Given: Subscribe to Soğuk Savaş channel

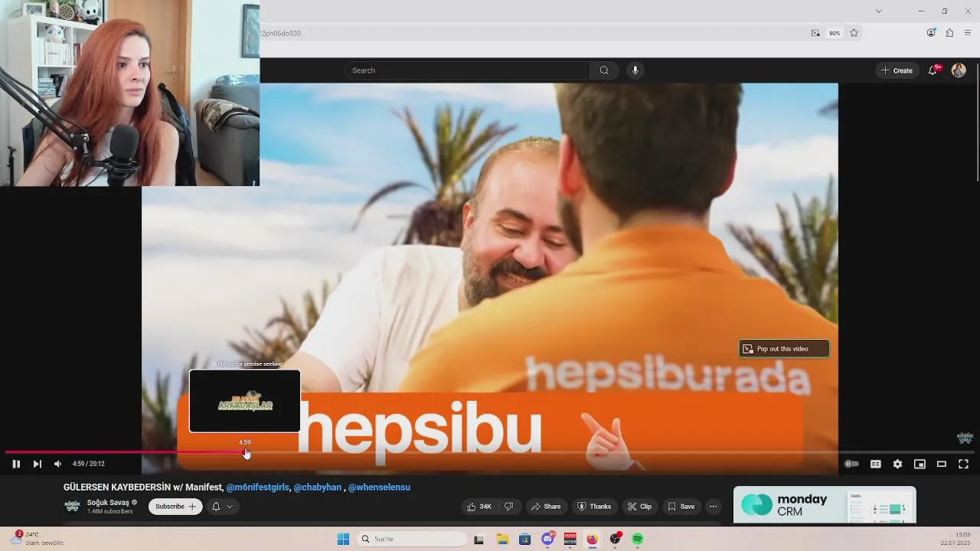Looking at the screenshot, I should click(x=175, y=507).
